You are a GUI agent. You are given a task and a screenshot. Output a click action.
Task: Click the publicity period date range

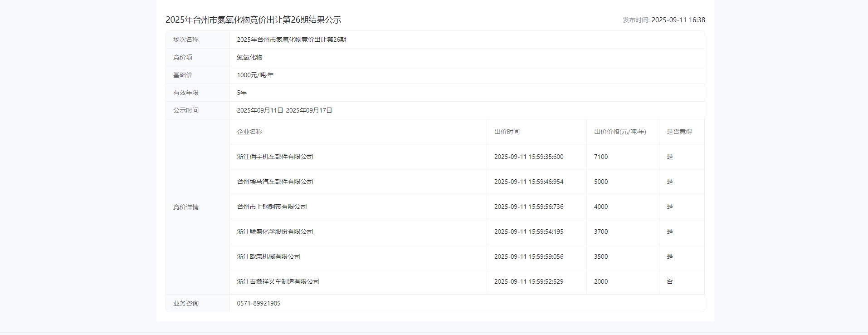pyautogui.click(x=284, y=110)
